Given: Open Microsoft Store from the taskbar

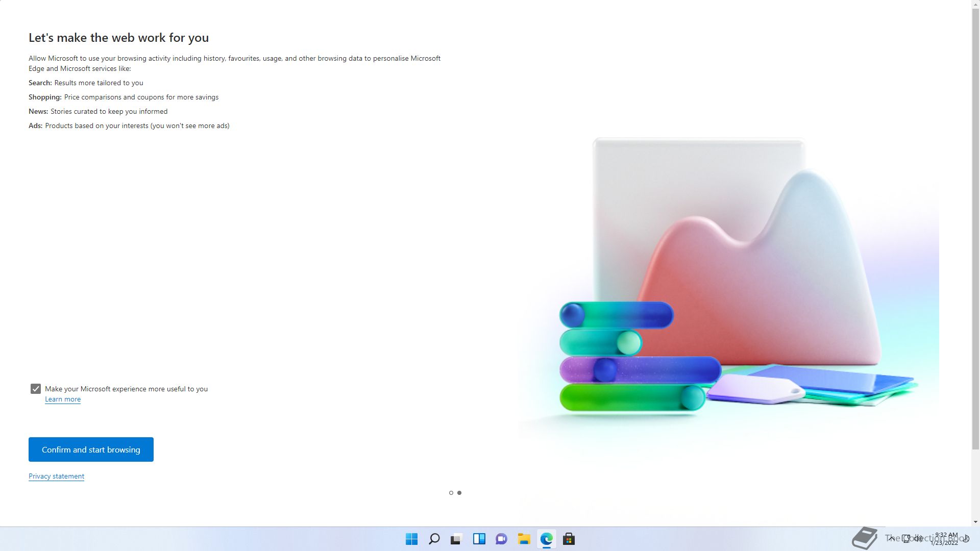Looking at the screenshot, I should (569, 539).
